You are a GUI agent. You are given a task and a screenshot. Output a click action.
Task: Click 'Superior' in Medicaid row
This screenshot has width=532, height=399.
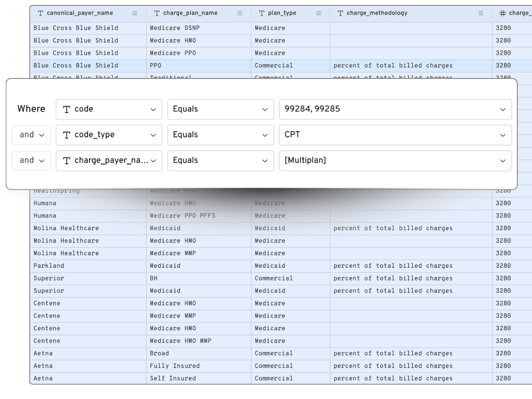click(x=88, y=291)
